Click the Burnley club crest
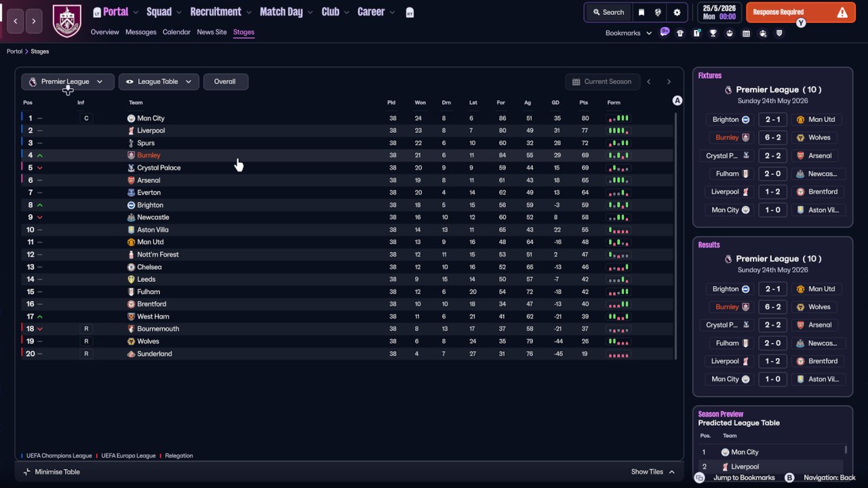Viewport: 868px width, 488px height. point(67,21)
